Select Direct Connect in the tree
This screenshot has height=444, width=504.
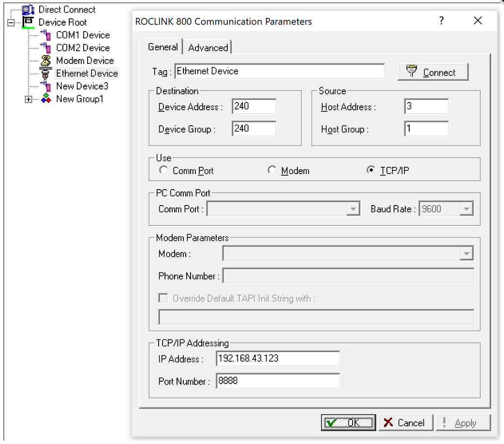67,10
